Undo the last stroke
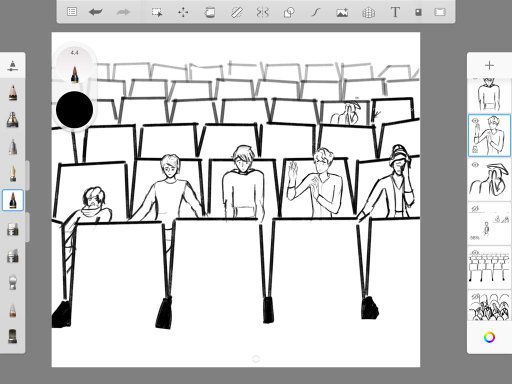512x384 pixels. (x=96, y=12)
